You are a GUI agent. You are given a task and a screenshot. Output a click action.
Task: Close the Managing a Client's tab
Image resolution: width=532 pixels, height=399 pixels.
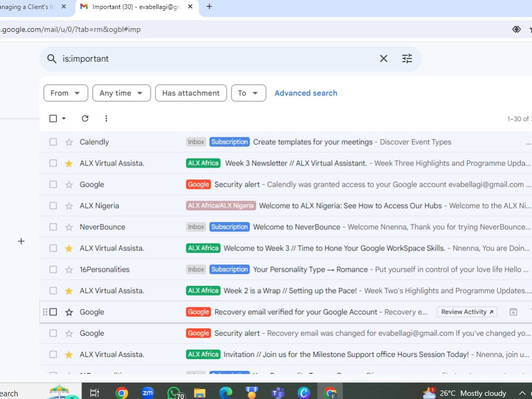[64, 6]
